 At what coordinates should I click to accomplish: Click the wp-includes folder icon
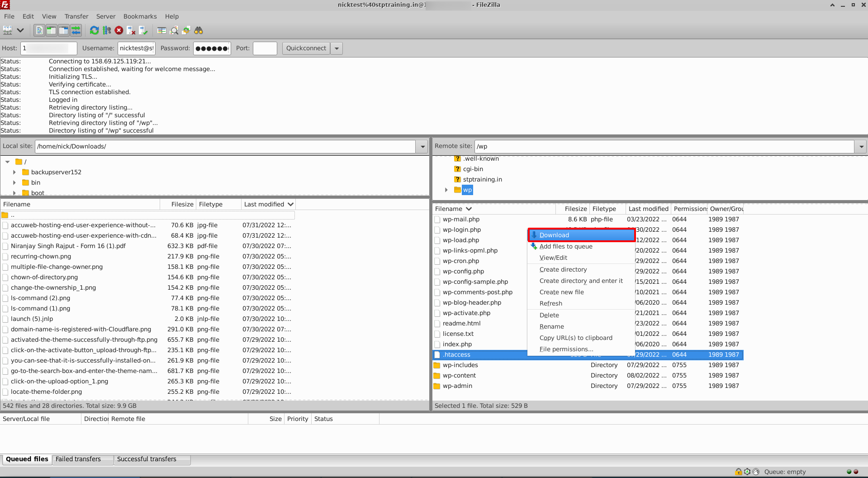[x=437, y=365]
